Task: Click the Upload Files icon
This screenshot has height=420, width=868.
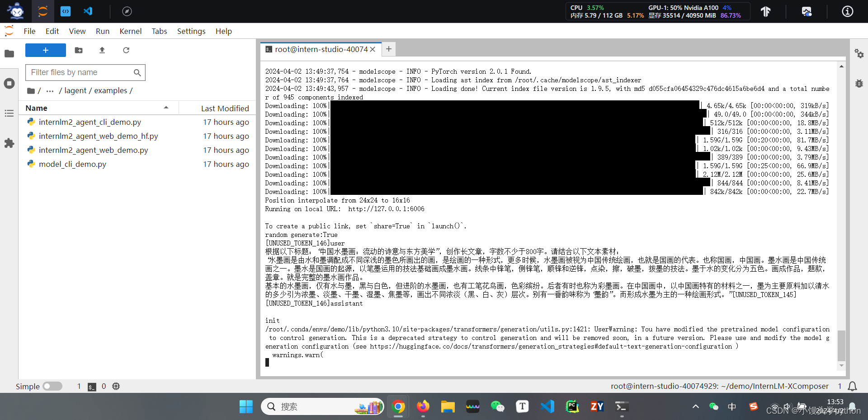Action: click(102, 50)
